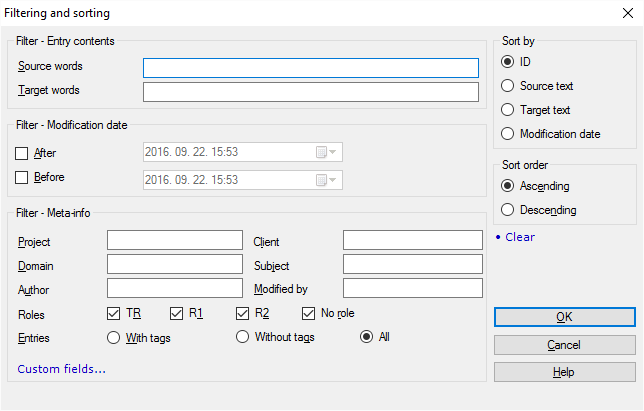644x411 pixels.
Task: Select entries Without tags option
Action: pos(243,337)
